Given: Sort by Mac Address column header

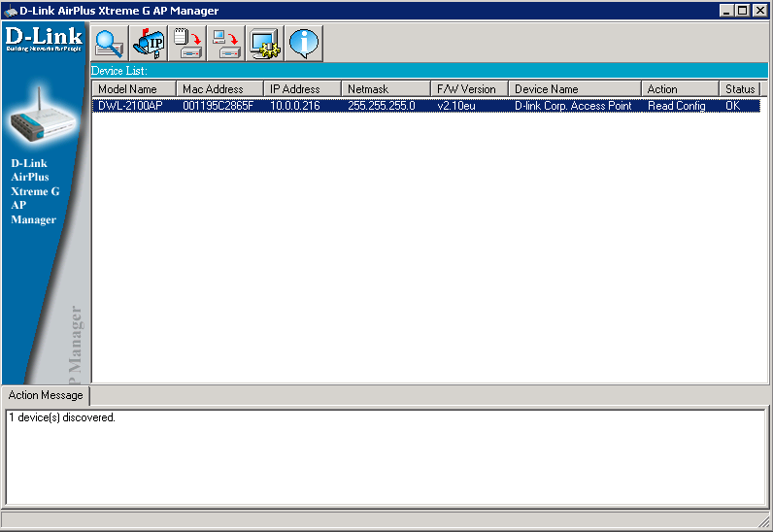Looking at the screenshot, I should click(219, 89).
